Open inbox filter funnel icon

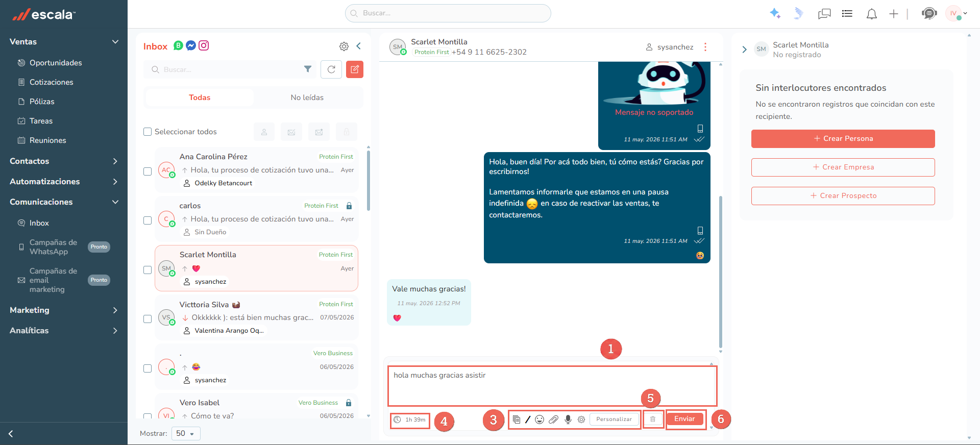tap(308, 69)
